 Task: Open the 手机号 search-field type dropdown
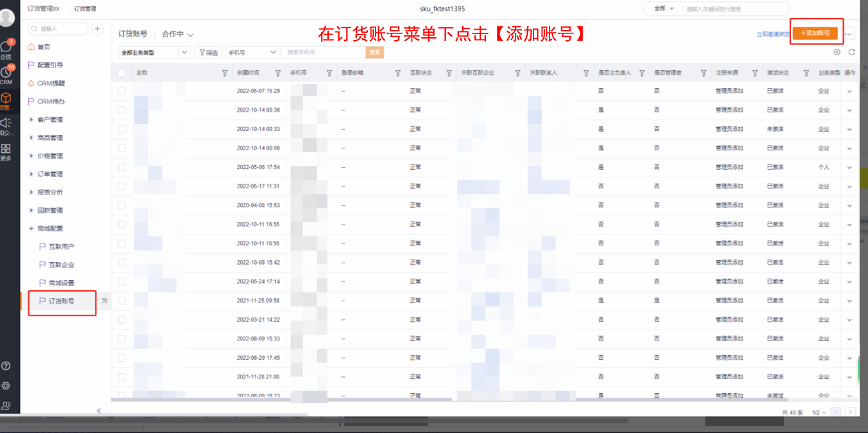(x=253, y=53)
